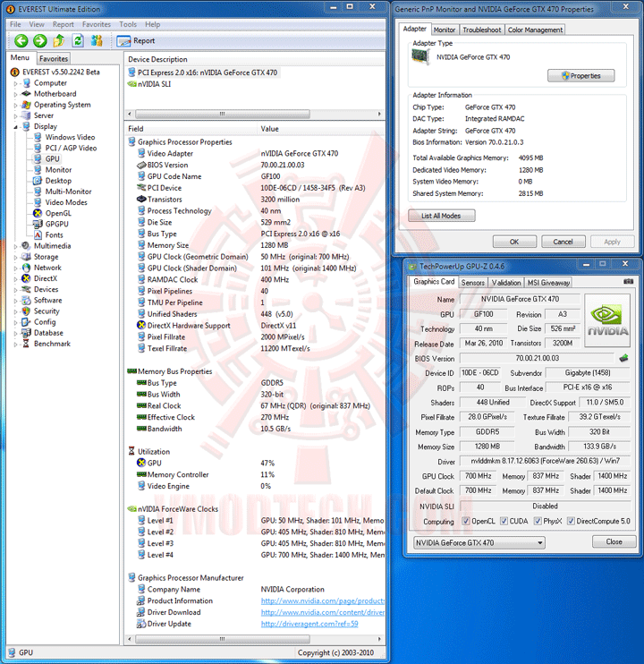The image size is (644, 664).
Task: Click the Refresh icon in EVEREST toolbar
Action: tap(78, 40)
